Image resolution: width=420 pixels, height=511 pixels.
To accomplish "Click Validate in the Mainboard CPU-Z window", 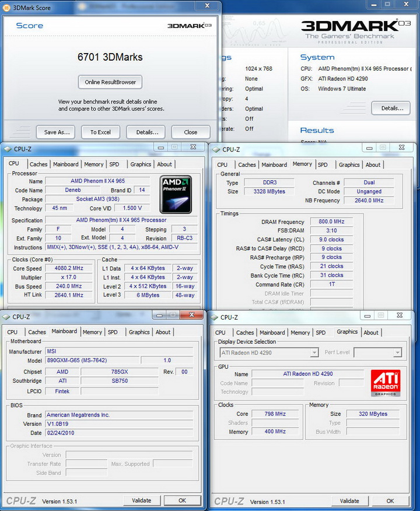I will point(142,501).
